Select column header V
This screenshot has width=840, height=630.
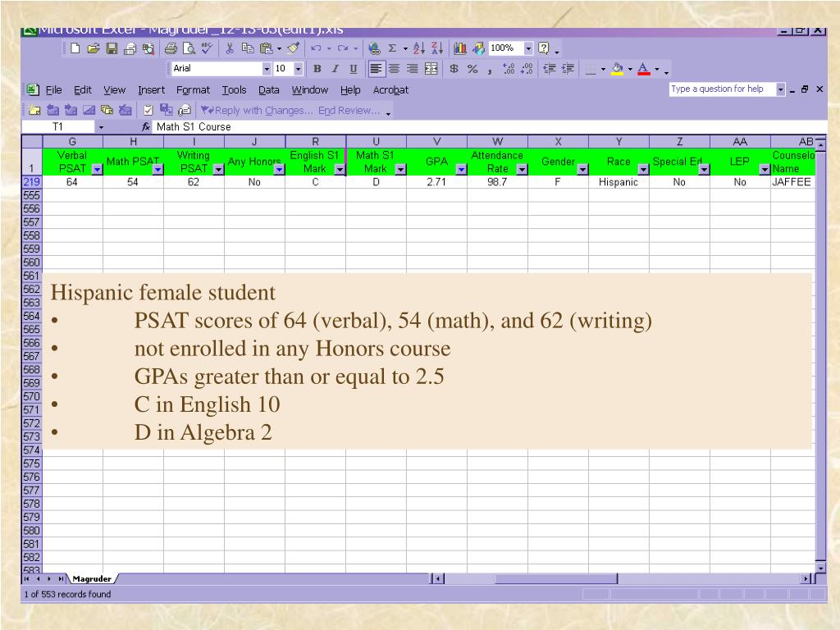pyautogui.click(x=436, y=142)
